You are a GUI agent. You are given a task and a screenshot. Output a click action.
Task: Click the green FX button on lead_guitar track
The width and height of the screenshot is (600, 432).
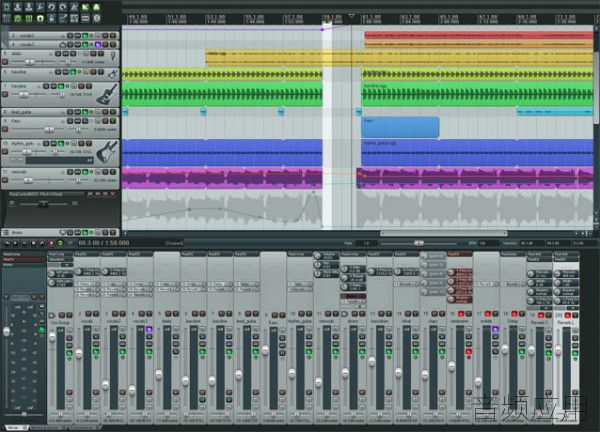coord(85,112)
